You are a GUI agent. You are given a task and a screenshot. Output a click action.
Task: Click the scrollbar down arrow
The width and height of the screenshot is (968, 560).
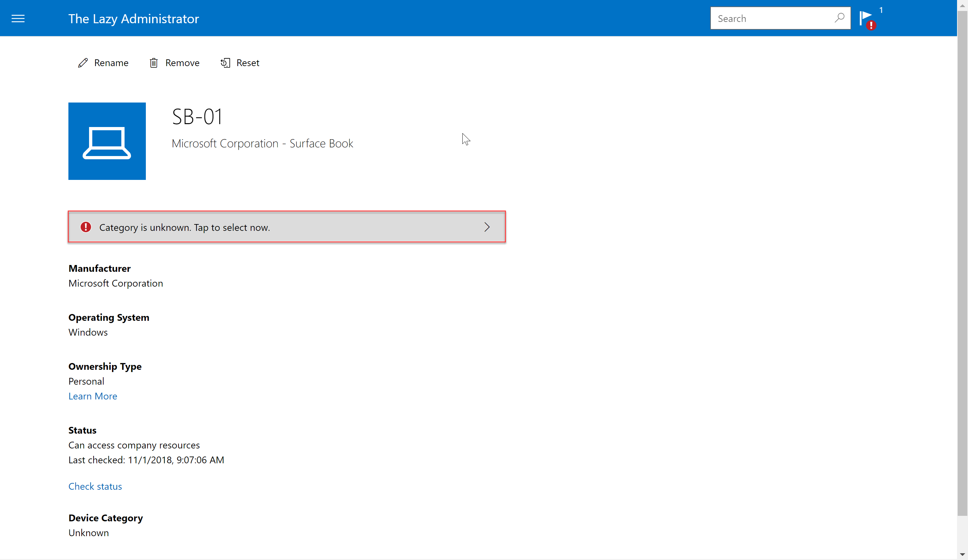point(962,555)
